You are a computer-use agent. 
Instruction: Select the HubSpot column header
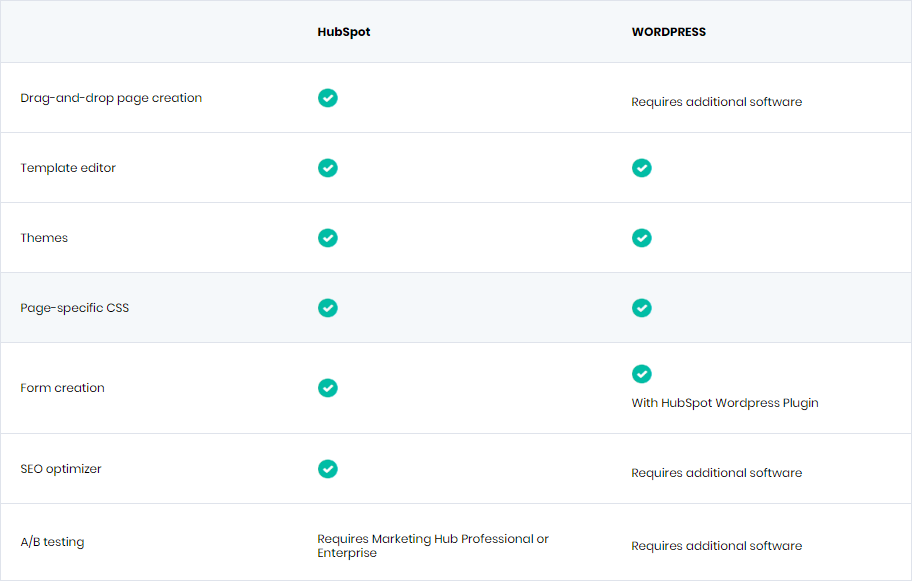(343, 32)
